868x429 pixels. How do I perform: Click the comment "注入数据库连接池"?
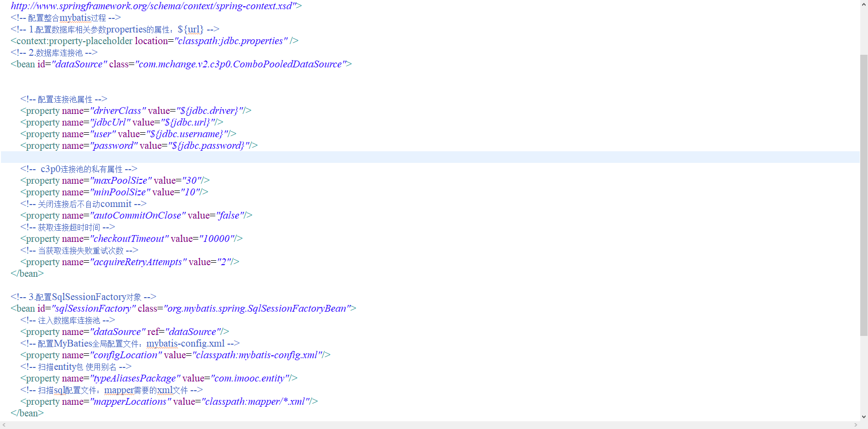click(x=68, y=320)
